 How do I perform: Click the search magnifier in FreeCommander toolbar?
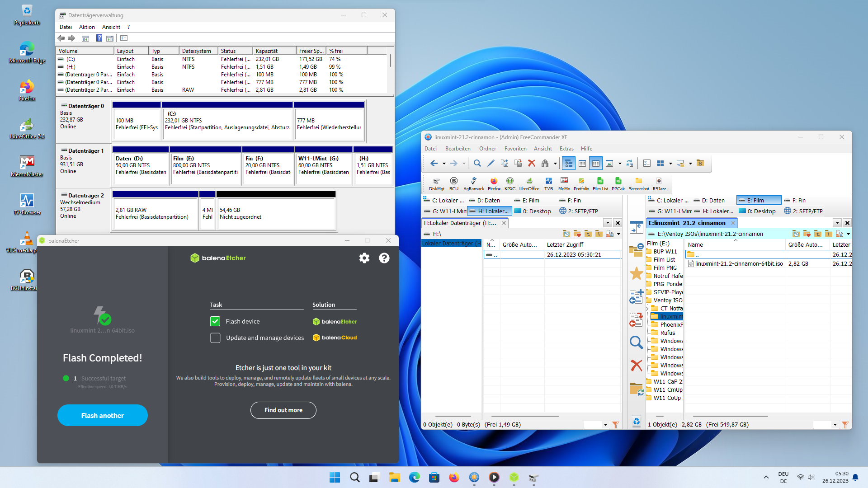(477, 164)
